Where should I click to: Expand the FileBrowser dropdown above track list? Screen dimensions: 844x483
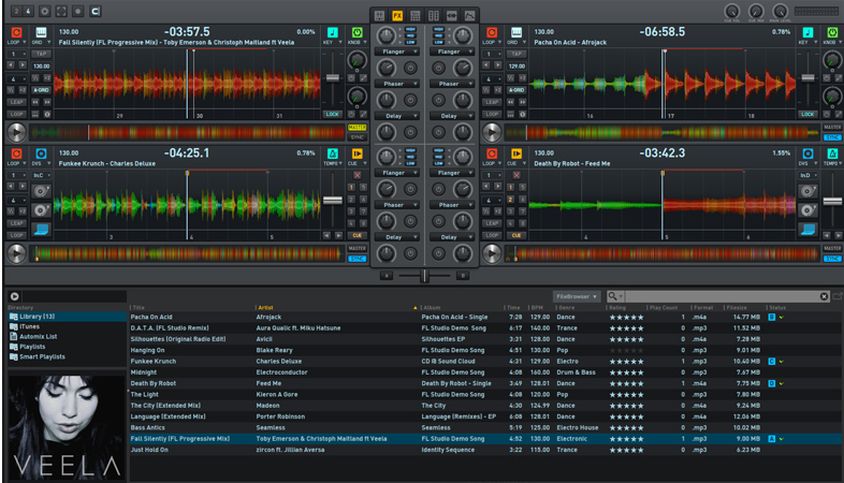tap(578, 297)
